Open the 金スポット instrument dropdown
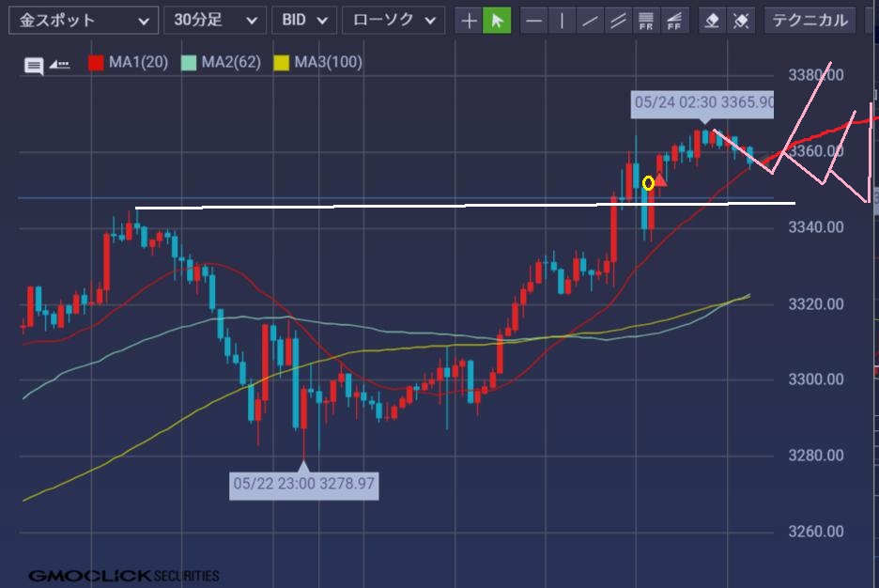879x588 pixels. coord(84,21)
